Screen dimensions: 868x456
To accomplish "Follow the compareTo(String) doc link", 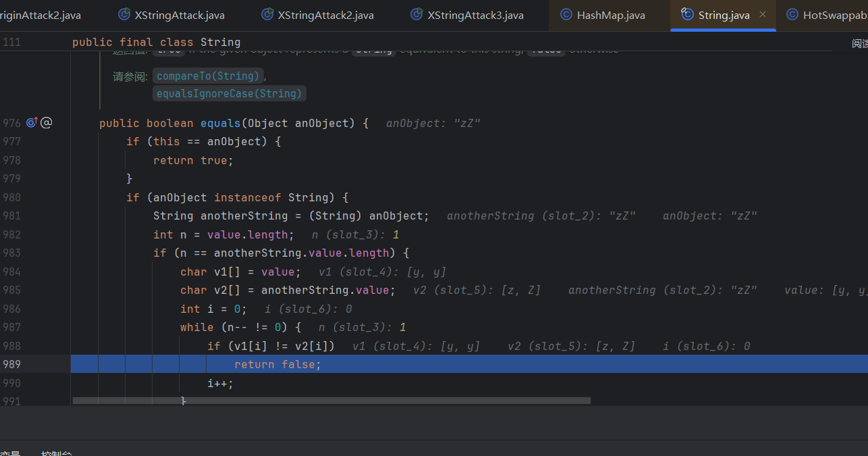I will tap(208, 76).
